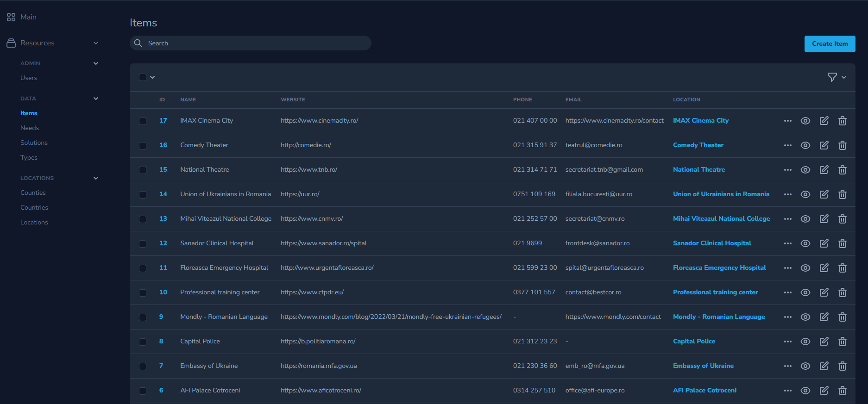This screenshot has width=868, height=404.
Task: Select the Mondly - Romanian Language row checkbox
Action: click(x=143, y=317)
